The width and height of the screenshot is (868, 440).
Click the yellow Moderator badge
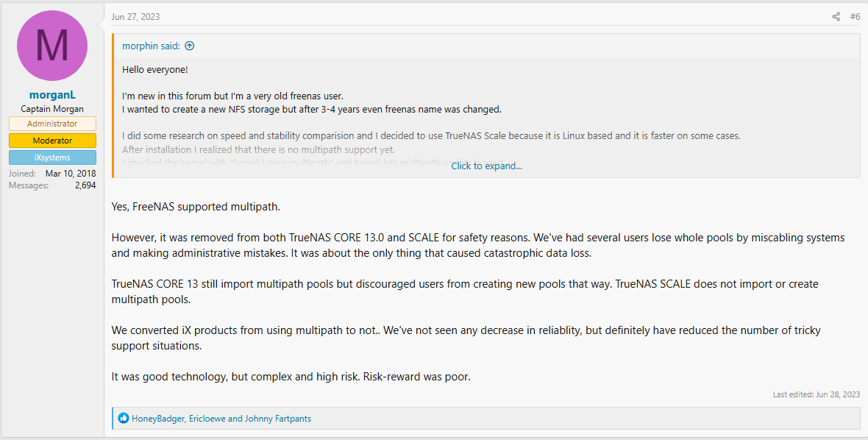(52, 141)
